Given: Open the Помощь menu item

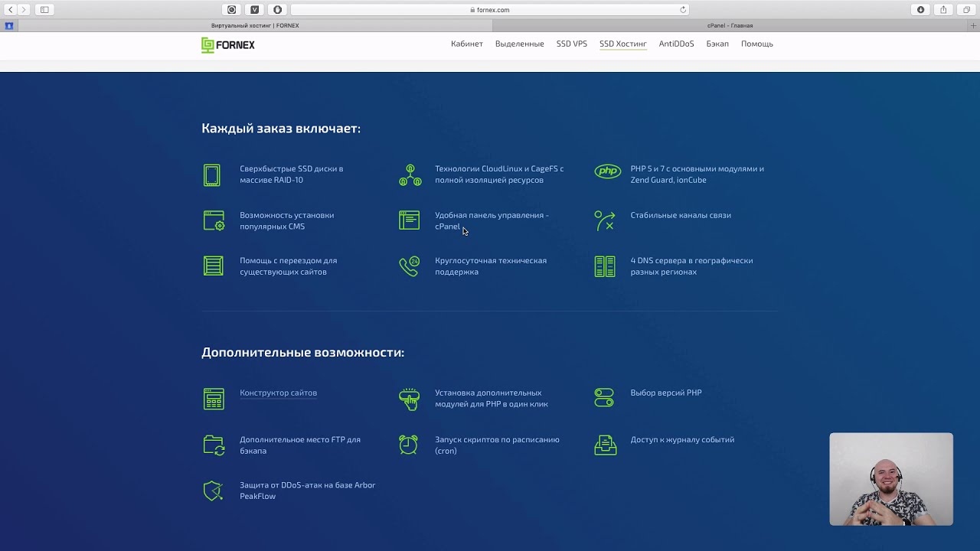Looking at the screenshot, I should pyautogui.click(x=757, y=44).
